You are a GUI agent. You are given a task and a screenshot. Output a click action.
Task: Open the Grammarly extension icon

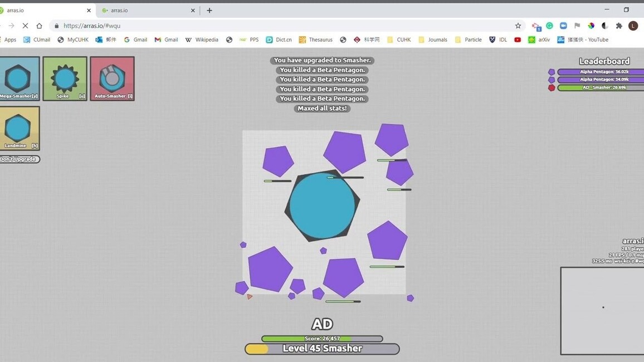549,26
